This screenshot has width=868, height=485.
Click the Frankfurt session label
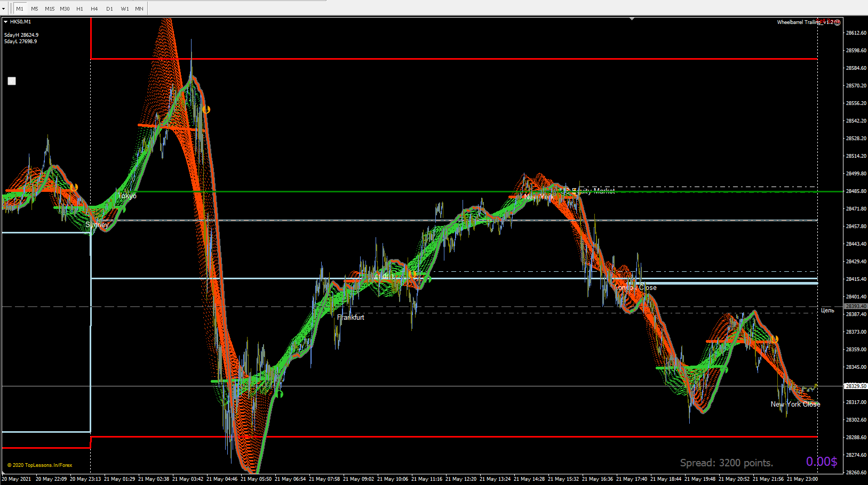(x=351, y=317)
